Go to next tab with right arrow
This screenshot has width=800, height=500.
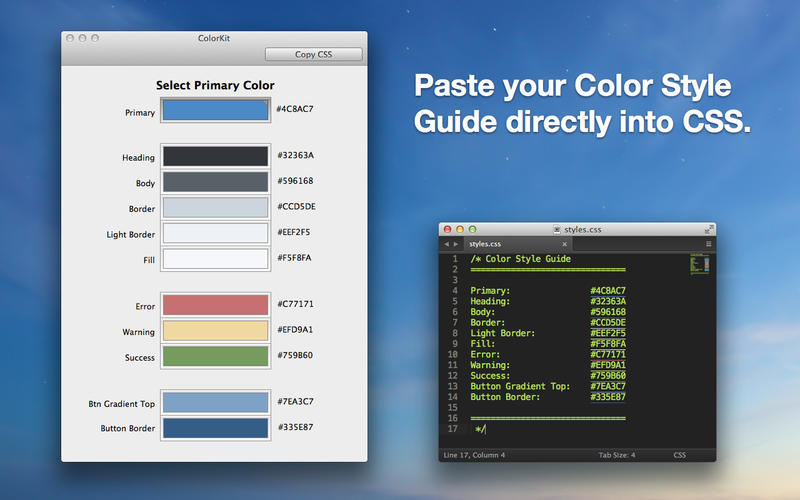point(457,243)
